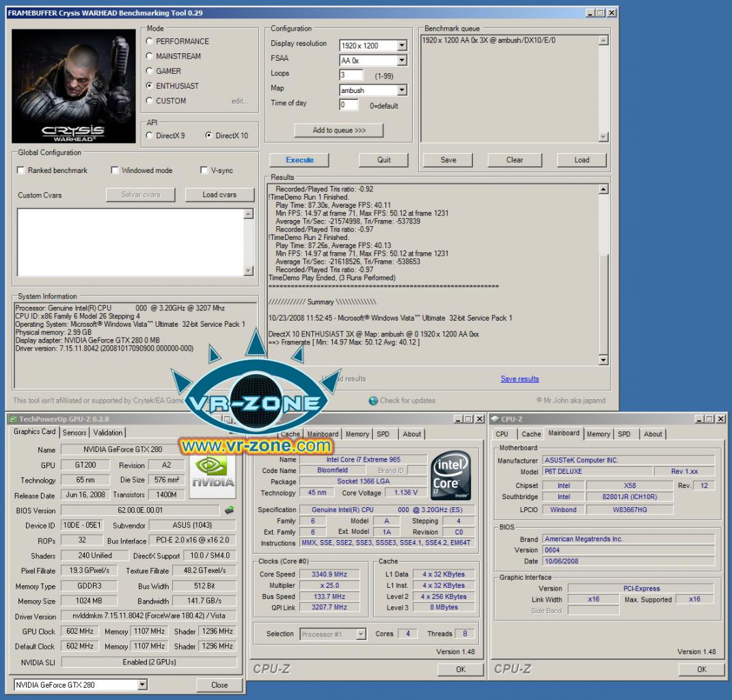732x700 pixels.
Task: Open Mainboard tab in CPU-Z processor window
Action: [323, 434]
